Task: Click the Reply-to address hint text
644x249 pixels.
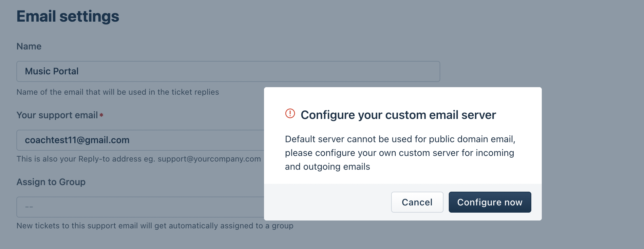Action: [x=85, y=159]
